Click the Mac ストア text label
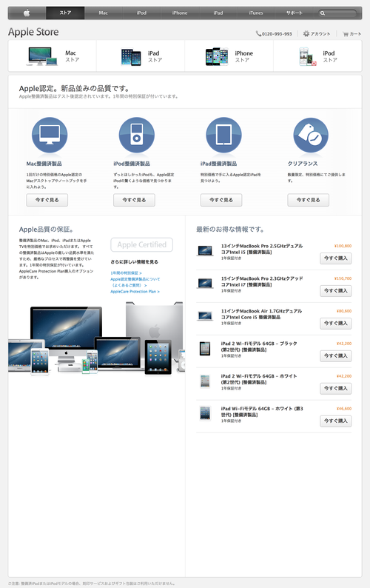370x588 pixels. click(x=72, y=56)
